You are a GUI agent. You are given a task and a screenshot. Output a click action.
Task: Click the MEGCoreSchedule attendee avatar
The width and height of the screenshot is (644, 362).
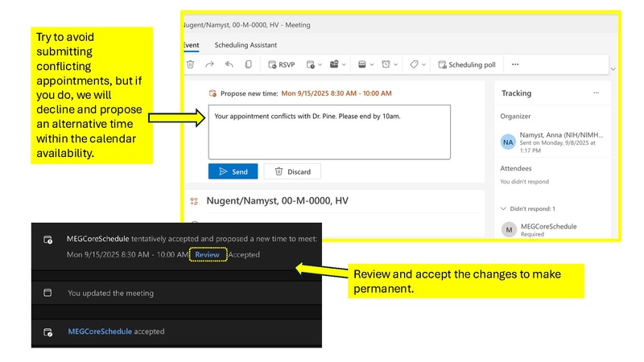pos(509,230)
